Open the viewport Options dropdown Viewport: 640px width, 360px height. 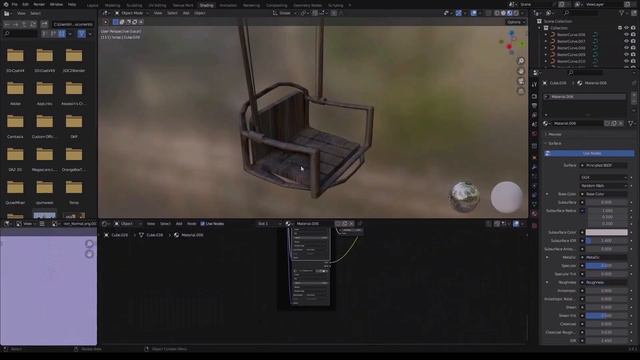pos(516,22)
